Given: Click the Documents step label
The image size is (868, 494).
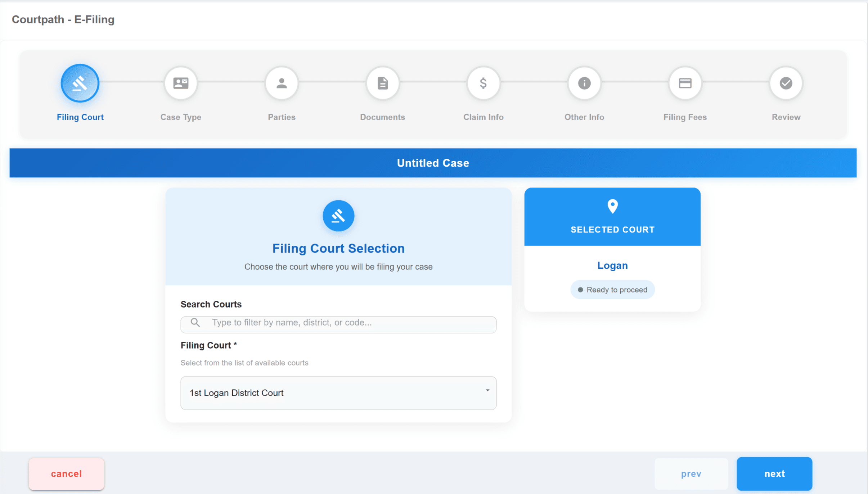Looking at the screenshot, I should point(382,117).
